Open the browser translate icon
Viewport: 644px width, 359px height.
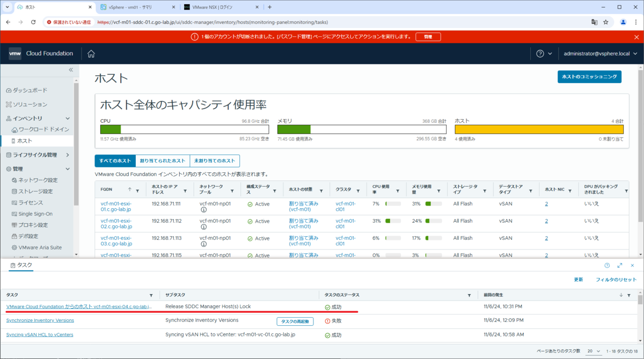click(594, 22)
